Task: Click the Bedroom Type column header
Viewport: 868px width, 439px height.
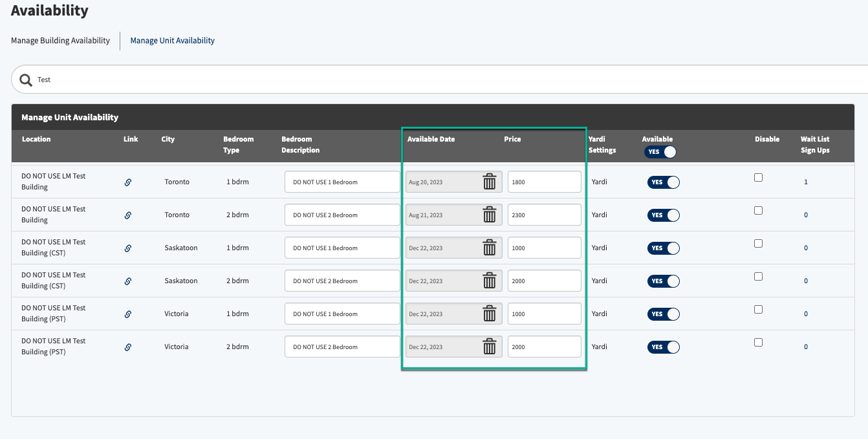Action: coord(239,145)
